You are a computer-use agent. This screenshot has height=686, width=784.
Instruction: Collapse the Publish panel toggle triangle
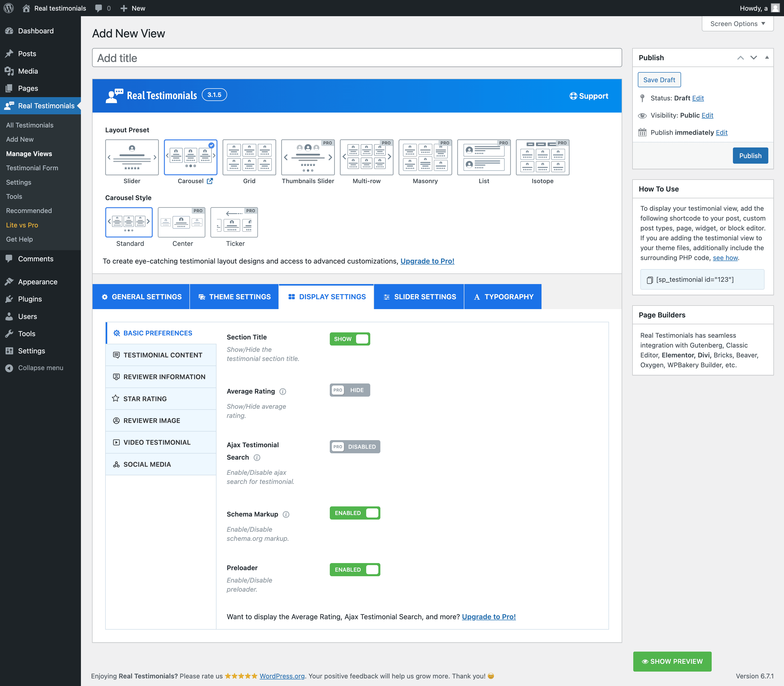767,57
